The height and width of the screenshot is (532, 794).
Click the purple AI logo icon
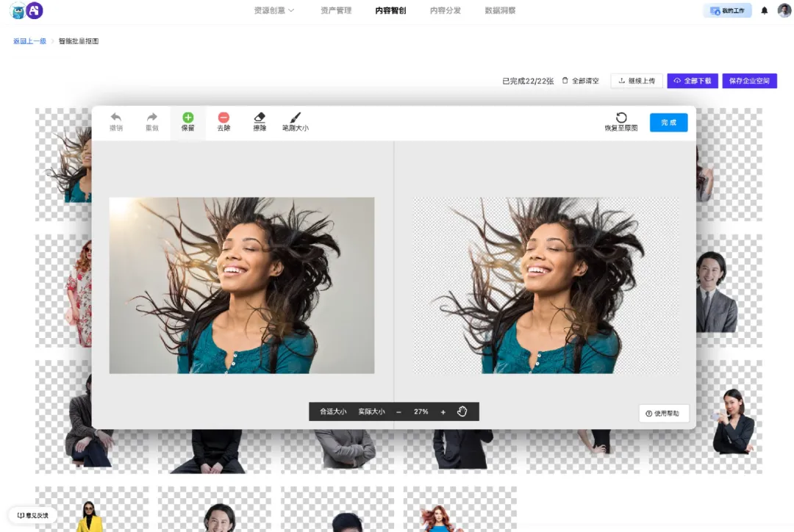pos(35,10)
